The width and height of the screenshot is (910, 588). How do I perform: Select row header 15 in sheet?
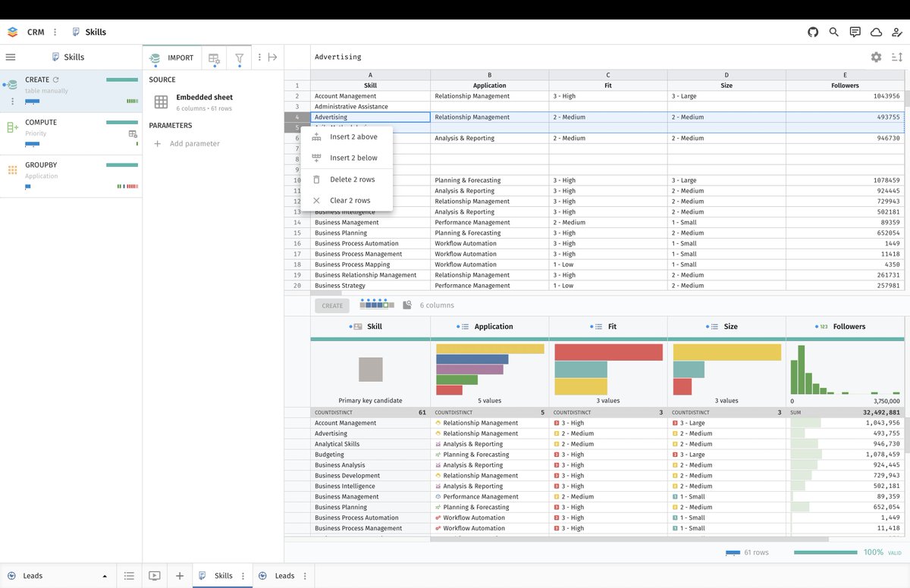coord(297,233)
